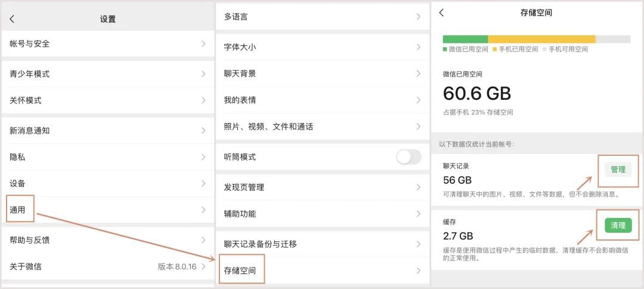Tap chevron beside 隐私 row
This screenshot has height=289, width=644.
(x=203, y=157)
